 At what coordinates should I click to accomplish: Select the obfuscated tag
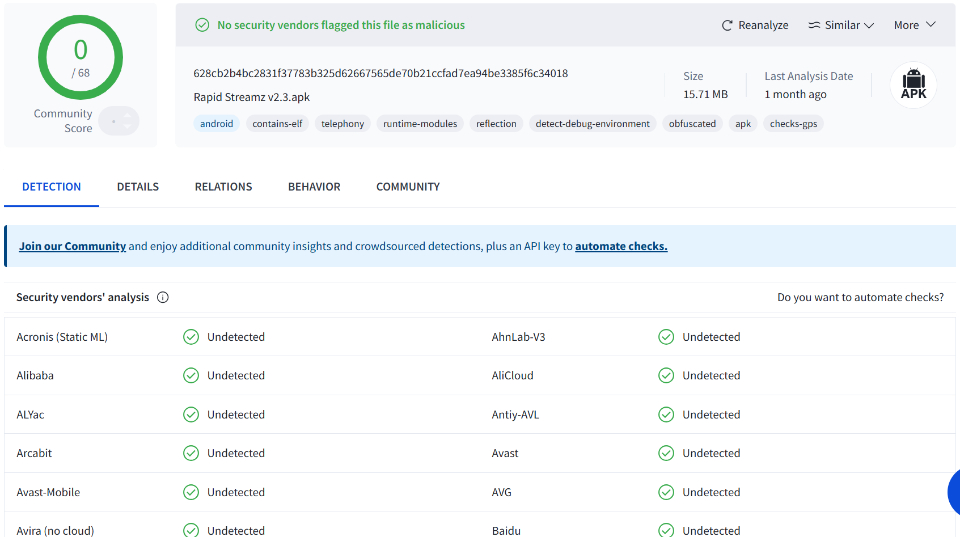pos(692,124)
